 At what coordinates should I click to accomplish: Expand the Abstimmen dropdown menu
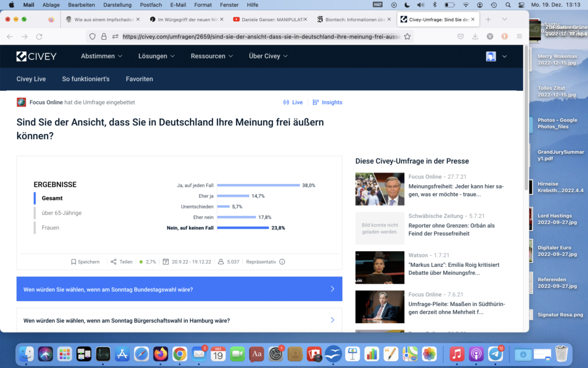tap(102, 56)
